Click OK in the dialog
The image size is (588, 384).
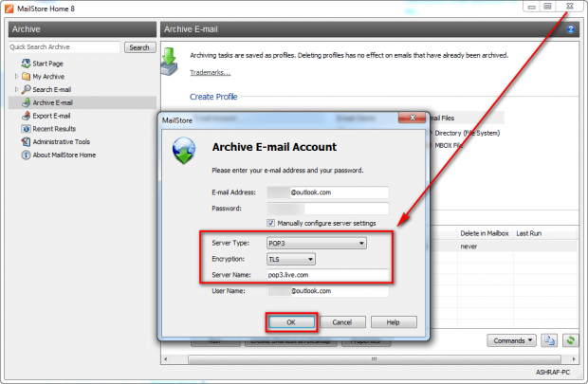coord(291,322)
